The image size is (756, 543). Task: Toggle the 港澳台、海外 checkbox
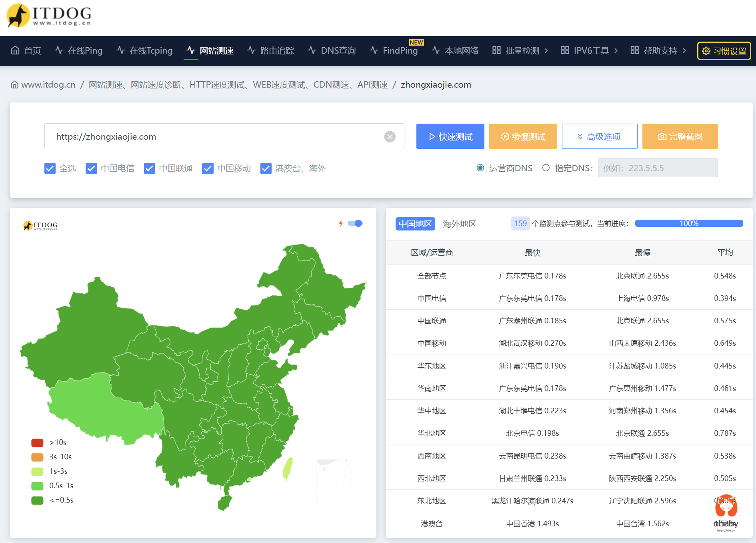coord(266,168)
